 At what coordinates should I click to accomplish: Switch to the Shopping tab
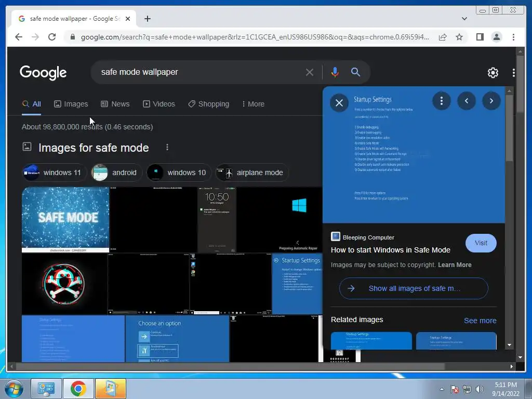(209, 104)
